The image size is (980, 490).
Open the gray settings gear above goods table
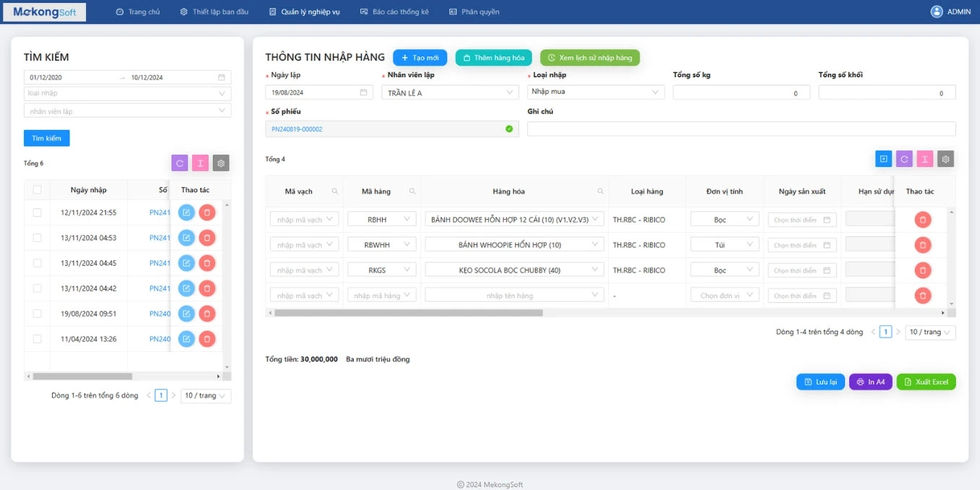click(945, 159)
